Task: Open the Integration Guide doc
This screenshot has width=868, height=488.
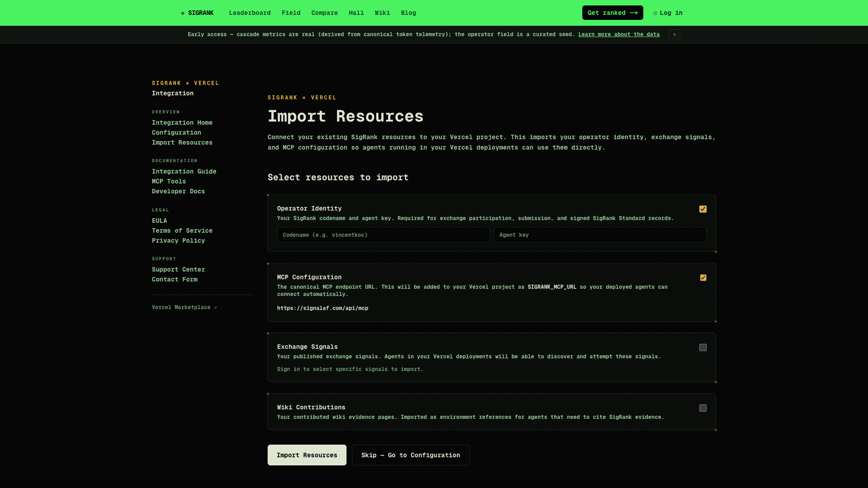Action: tap(184, 171)
